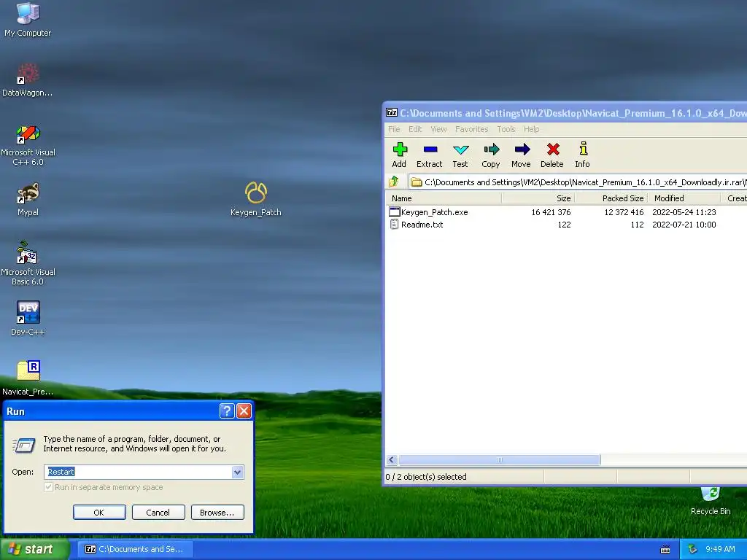This screenshot has height=560, width=747.
Task: Click the red Delete icon
Action: pyautogui.click(x=552, y=155)
